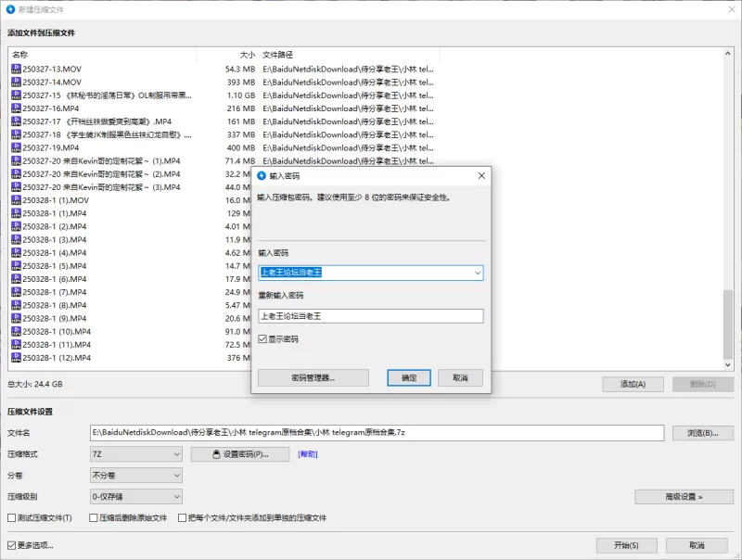This screenshot has height=560, width=742.
Task: Click the 400 MB size cell
Action: [x=241, y=147]
